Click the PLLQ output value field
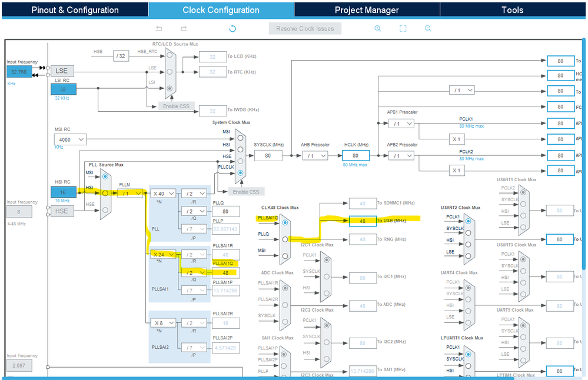This screenshot has height=380, width=588. pyautogui.click(x=226, y=211)
